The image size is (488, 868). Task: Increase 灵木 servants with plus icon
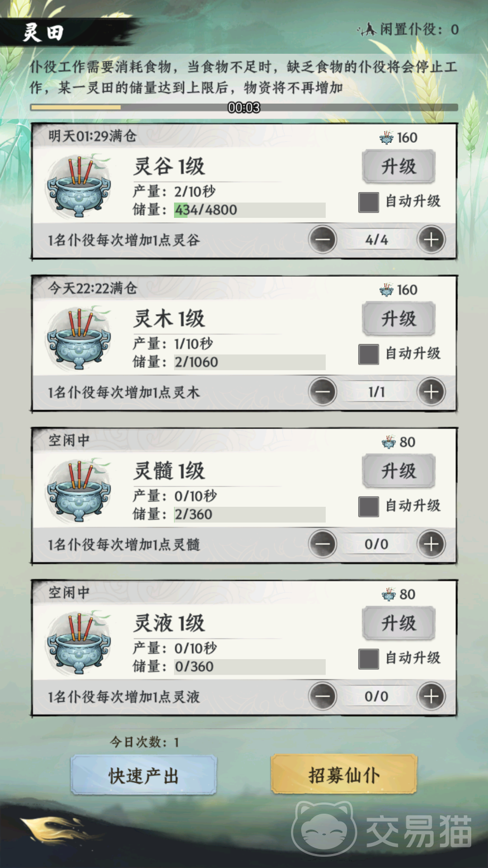click(431, 392)
